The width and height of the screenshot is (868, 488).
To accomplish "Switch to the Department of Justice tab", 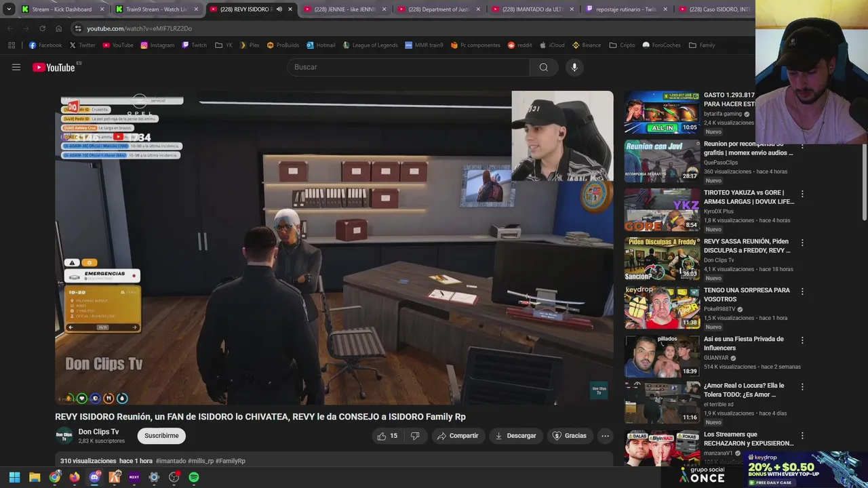I will click(438, 9).
